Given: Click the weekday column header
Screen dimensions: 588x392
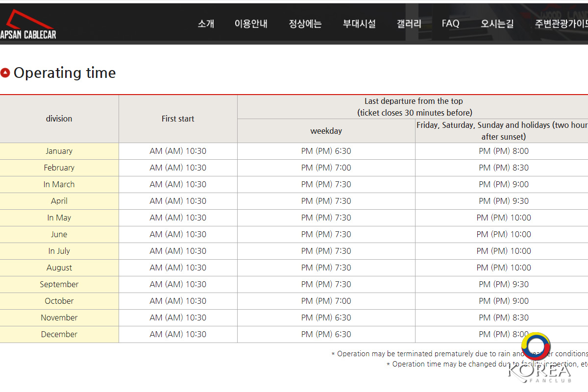Looking at the screenshot, I should point(326,131).
